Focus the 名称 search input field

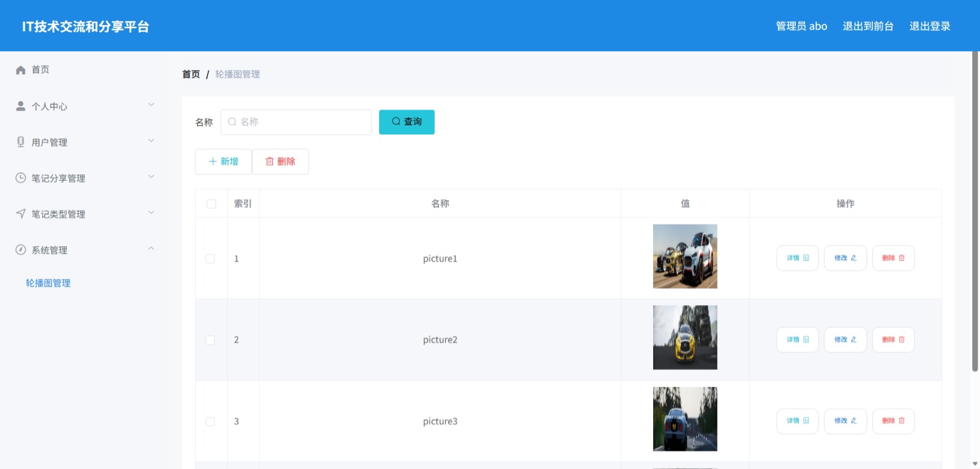[296, 122]
